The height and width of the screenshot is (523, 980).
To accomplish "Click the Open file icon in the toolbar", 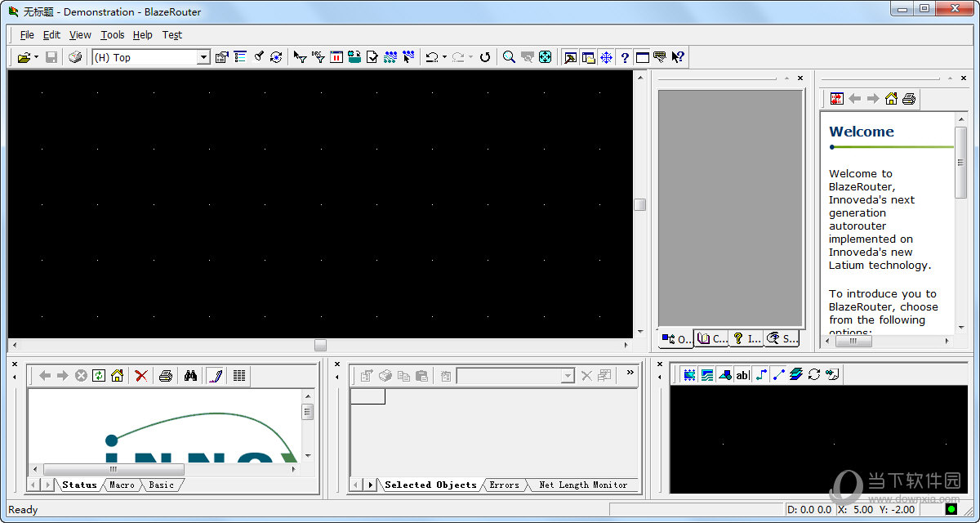I will click(x=24, y=57).
